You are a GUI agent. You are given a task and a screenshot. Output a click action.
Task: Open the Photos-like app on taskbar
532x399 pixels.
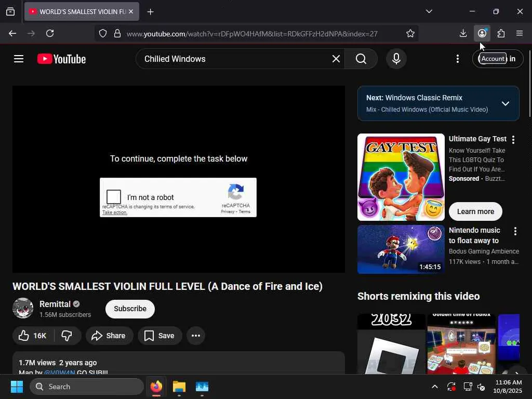(202, 387)
